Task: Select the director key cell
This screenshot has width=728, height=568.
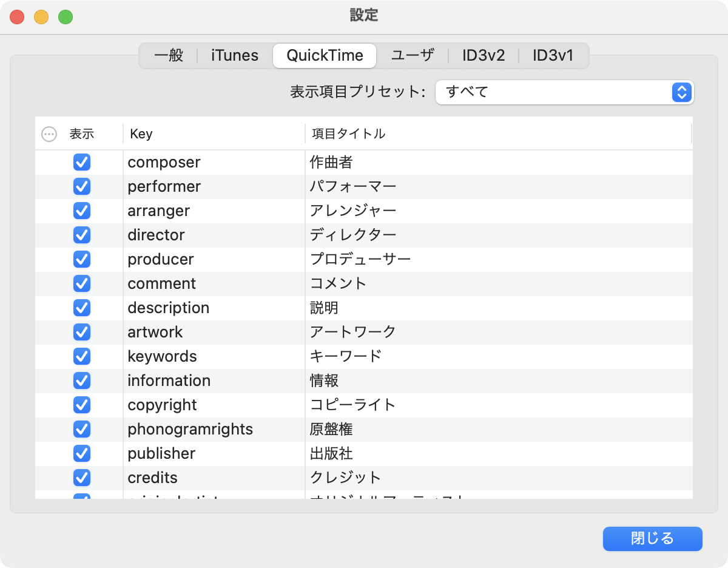Action: (x=214, y=235)
